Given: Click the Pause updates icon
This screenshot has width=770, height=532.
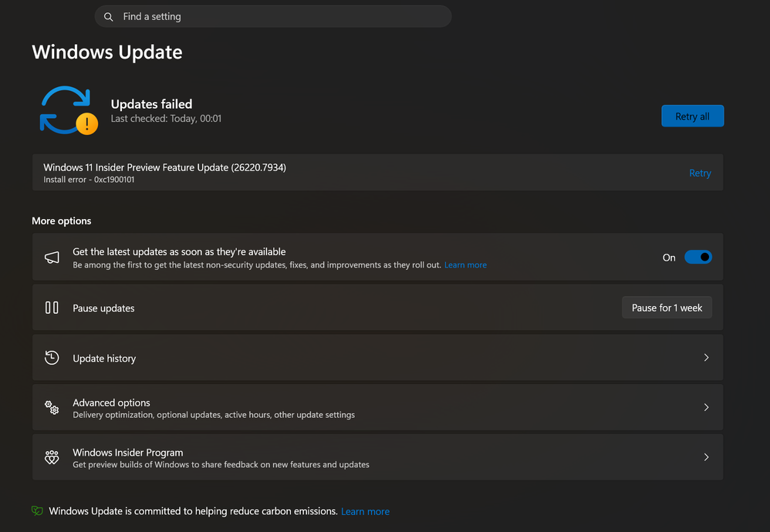Looking at the screenshot, I should pos(52,308).
